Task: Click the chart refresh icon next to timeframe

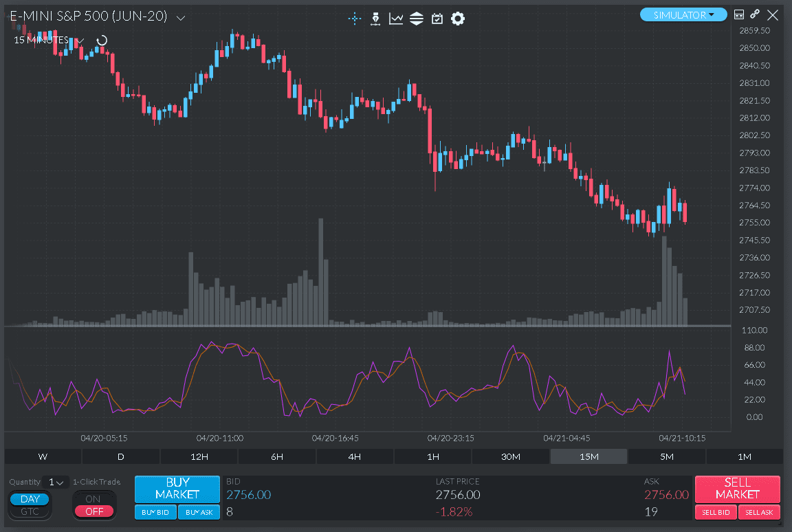Action: (101, 41)
